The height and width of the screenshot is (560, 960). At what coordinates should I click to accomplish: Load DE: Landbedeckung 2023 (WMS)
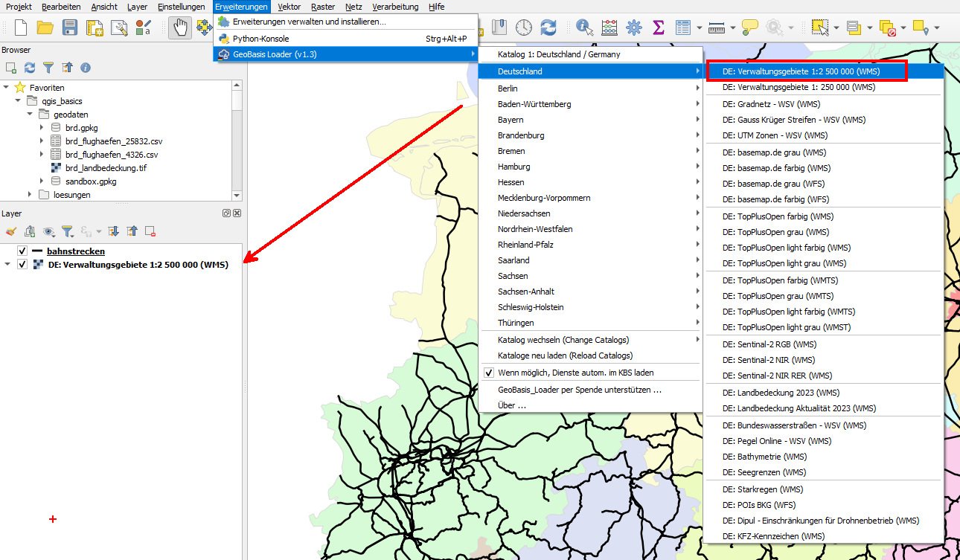(x=824, y=392)
